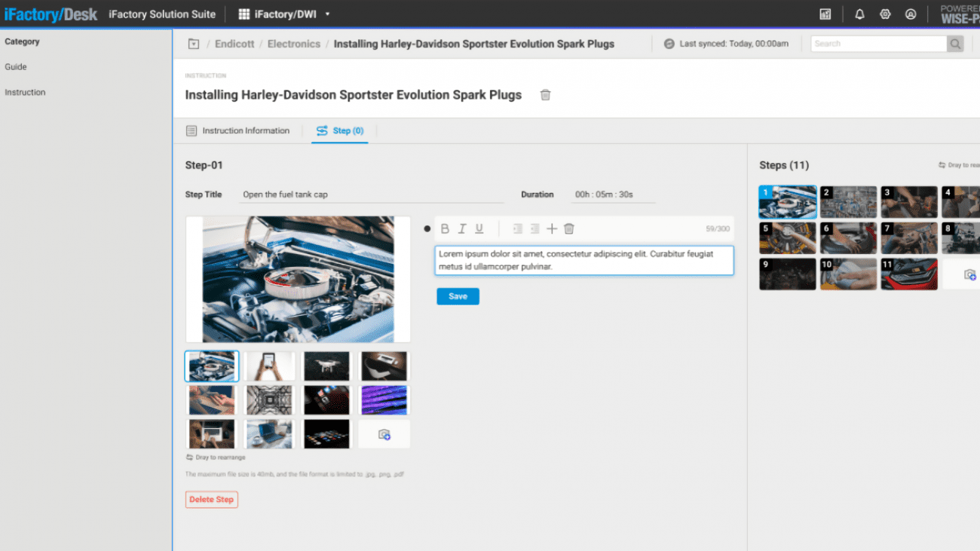Toggle italic formatting
This screenshot has width=980, height=551.
tap(462, 228)
